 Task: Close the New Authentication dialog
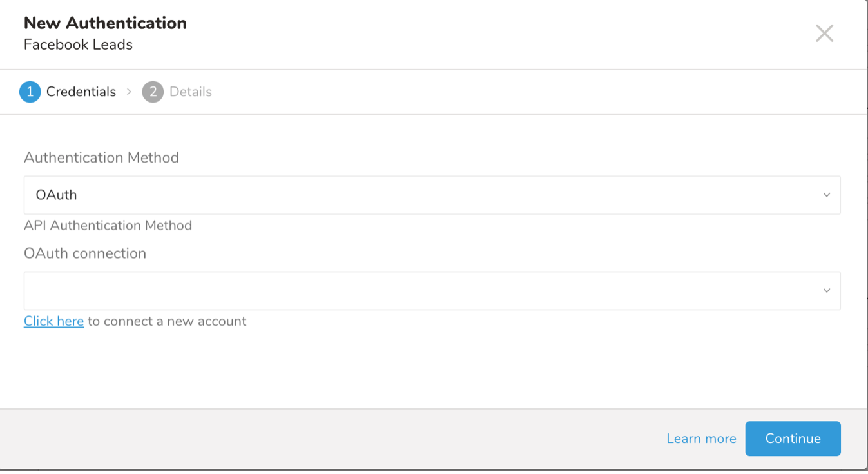(x=824, y=34)
